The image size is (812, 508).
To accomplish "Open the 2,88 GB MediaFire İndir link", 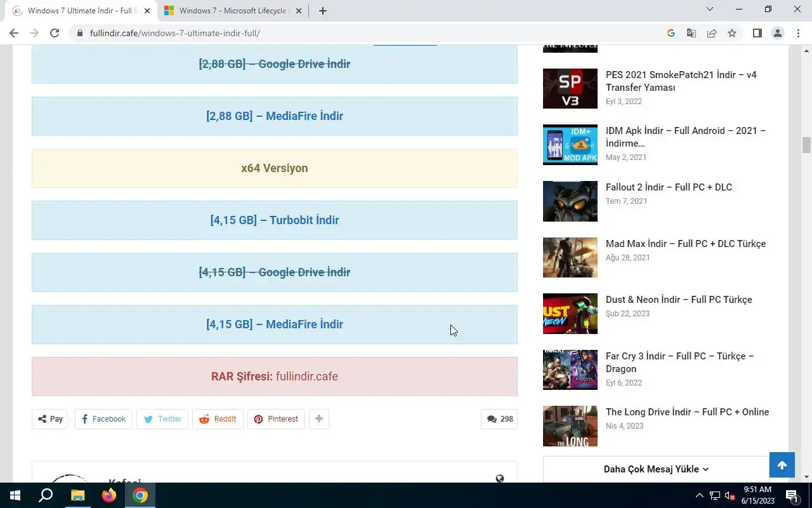I will click(275, 116).
